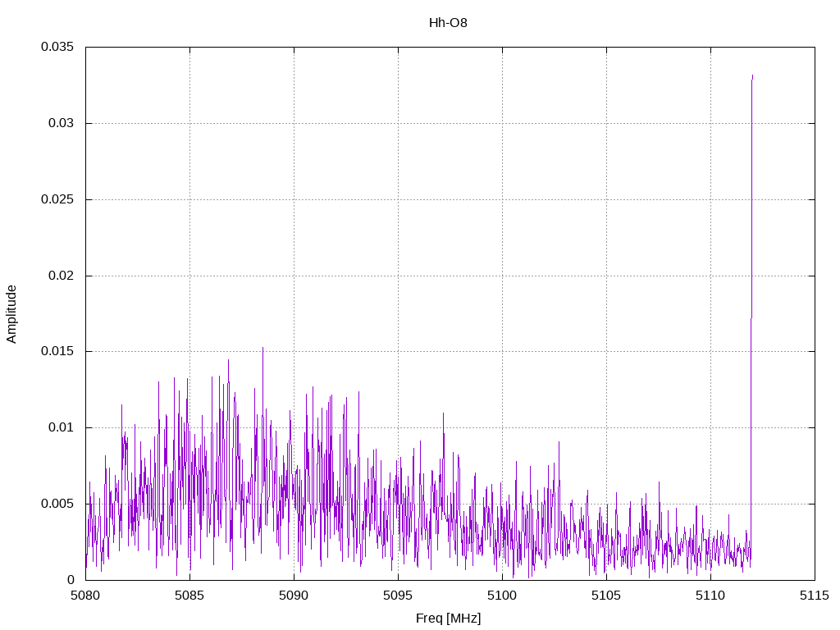Click the 5115 x-axis tick label
Image resolution: width=840 pixels, height=630 pixels.
(x=815, y=596)
